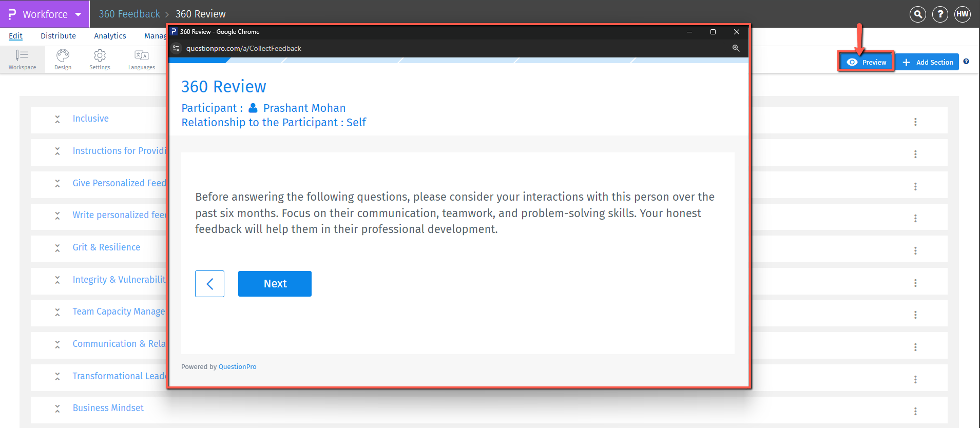This screenshot has height=428, width=980.
Task: Open three-dot menu for Integrity & Vulnerability row
Action: [x=915, y=283]
